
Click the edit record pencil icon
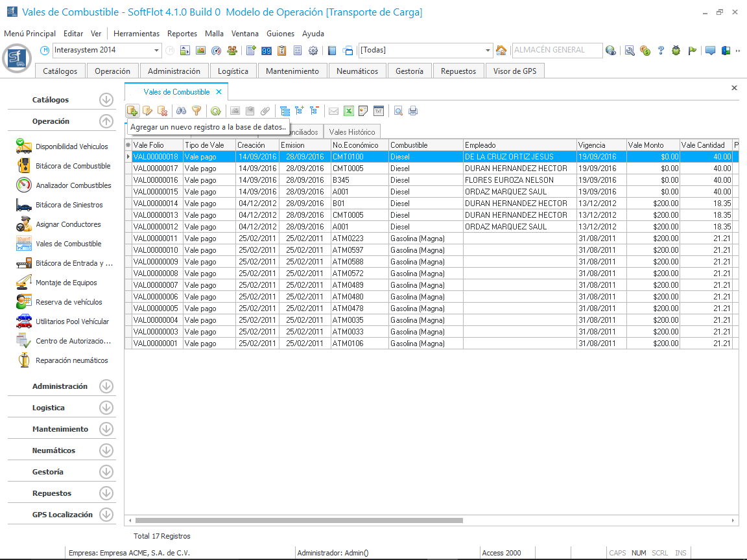tap(148, 111)
